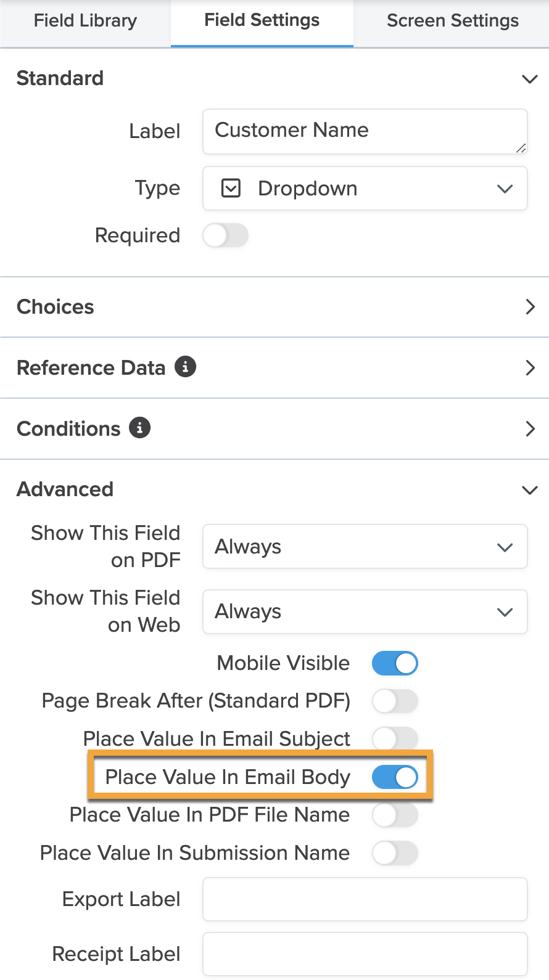Image resolution: width=549 pixels, height=980 pixels.
Task: Open the Type dropdown showing Dropdown
Action: [365, 189]
